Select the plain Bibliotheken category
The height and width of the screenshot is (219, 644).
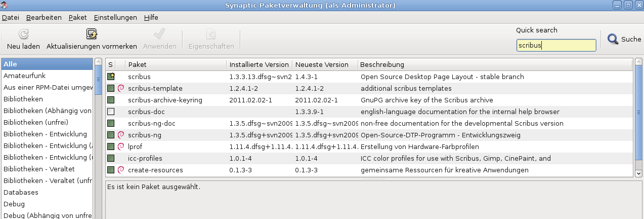[x=47, y=99]
